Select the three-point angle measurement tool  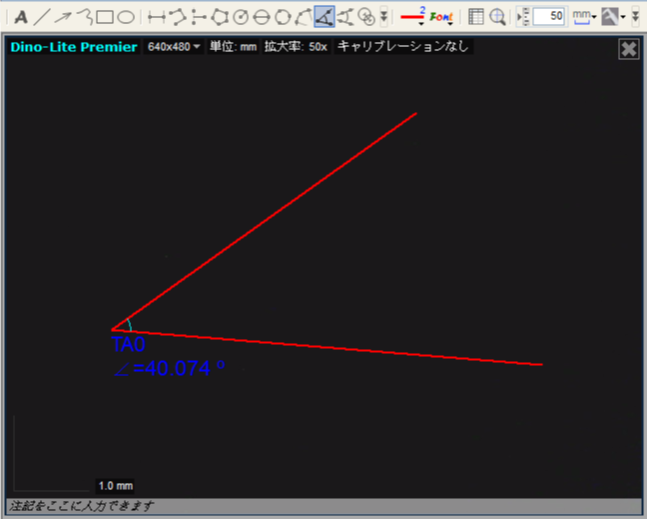(x=324, y=17)
